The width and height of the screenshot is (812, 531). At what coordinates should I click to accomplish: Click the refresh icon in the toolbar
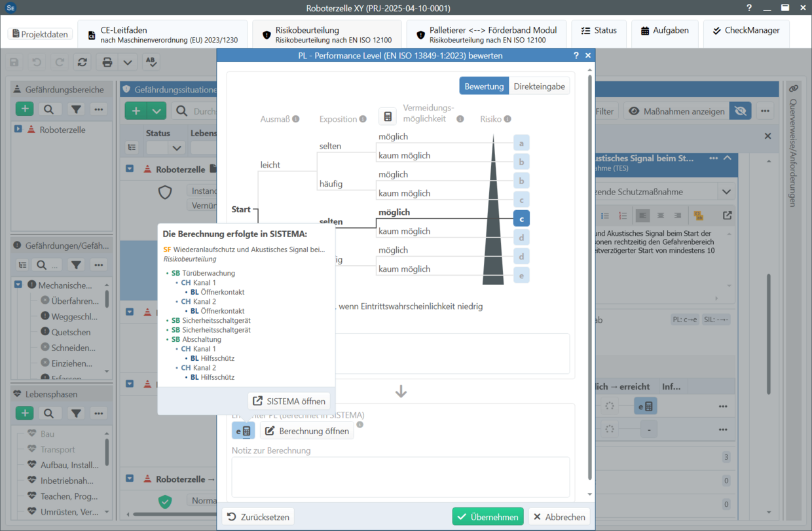[83, 62]
